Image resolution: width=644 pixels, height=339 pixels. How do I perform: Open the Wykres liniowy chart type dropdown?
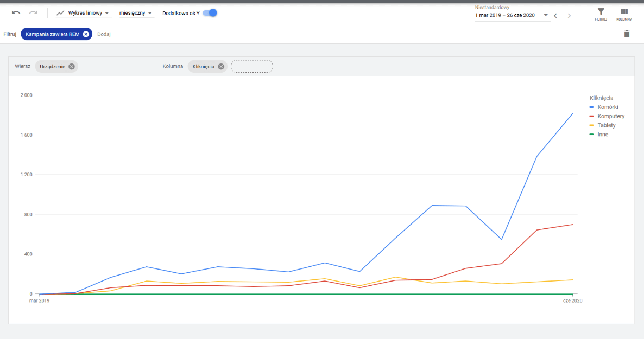click(x=84, y=13)
